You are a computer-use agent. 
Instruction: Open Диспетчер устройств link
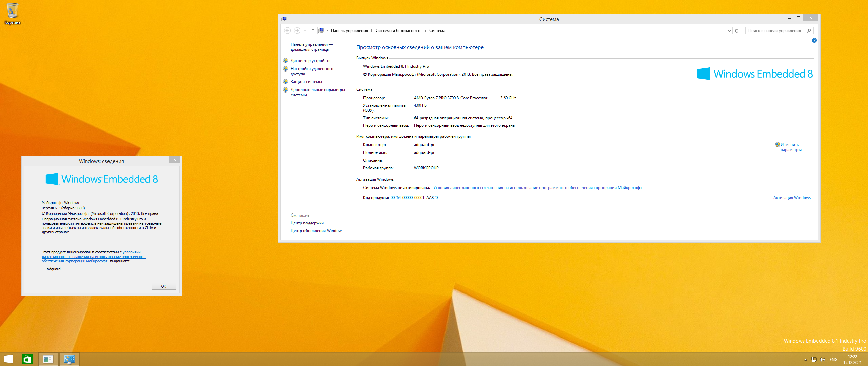(x=310, y=61)
